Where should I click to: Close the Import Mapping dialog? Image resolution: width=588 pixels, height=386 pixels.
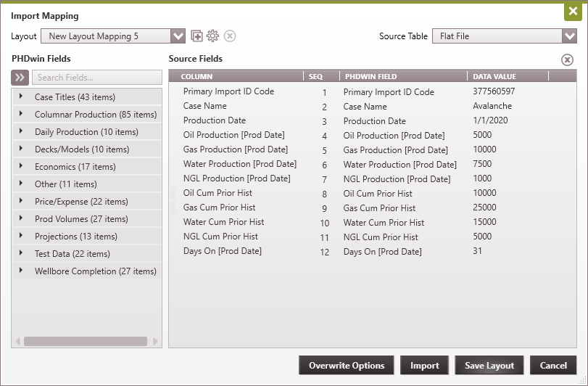point(573,12)
